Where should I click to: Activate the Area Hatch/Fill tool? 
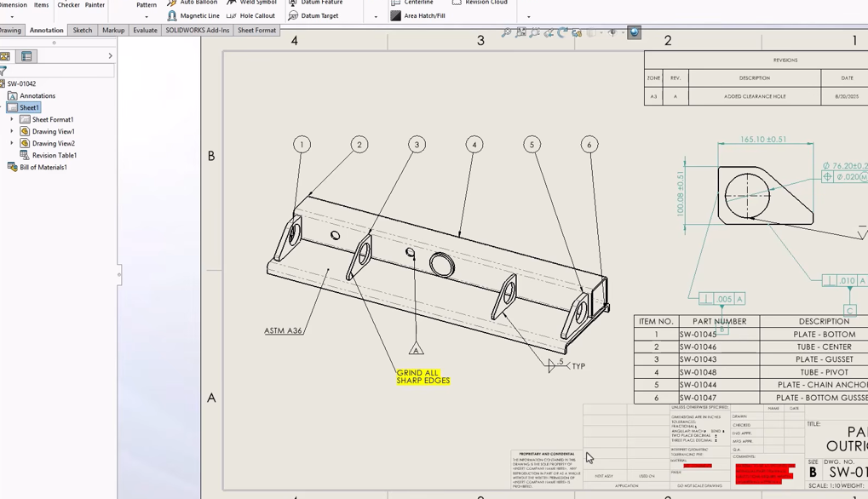(418, 15)
